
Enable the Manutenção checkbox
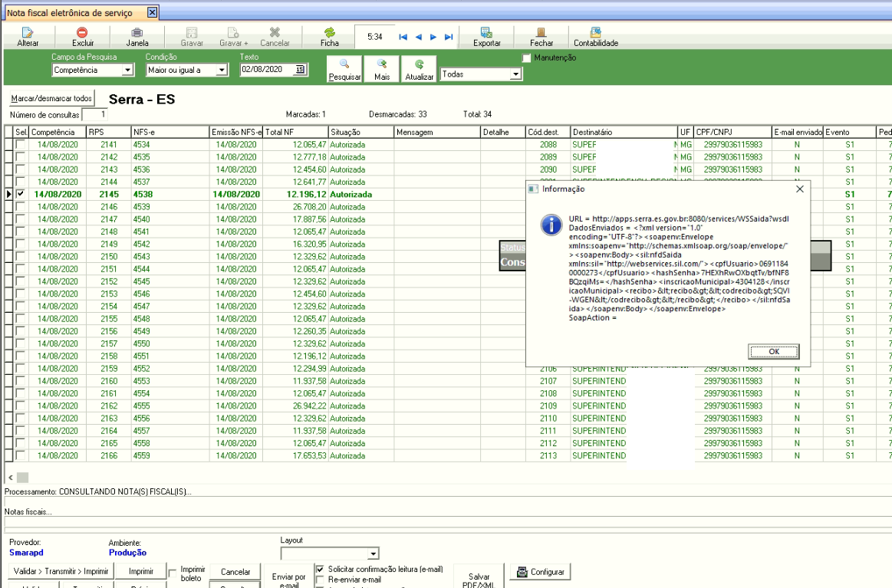[x=526, y=58]
